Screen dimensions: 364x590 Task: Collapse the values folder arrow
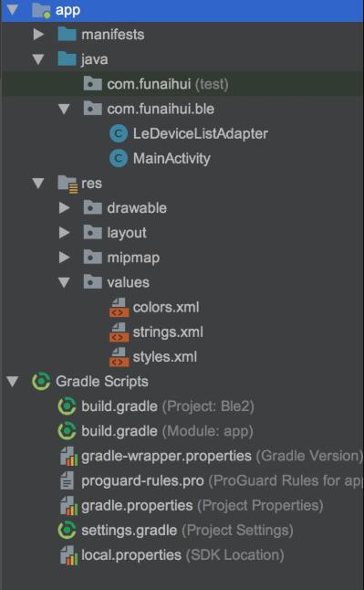[x=64, y=282]
